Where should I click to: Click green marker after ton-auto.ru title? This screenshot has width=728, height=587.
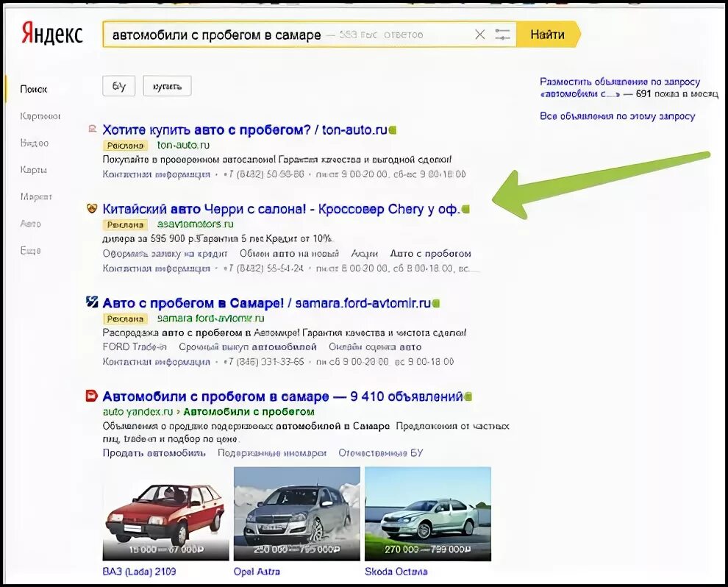(393, 130)
